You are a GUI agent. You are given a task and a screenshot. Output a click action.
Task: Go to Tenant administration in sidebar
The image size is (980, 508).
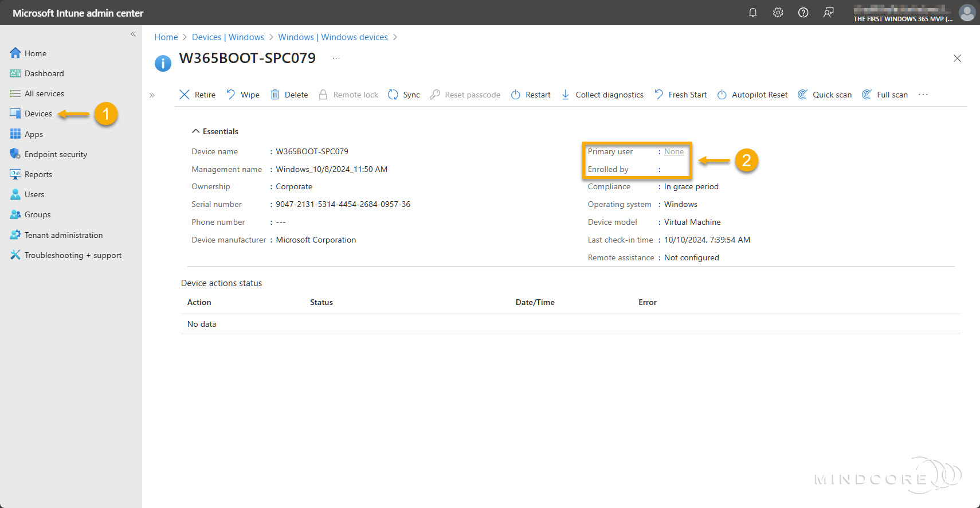click(x=63, y=235)
